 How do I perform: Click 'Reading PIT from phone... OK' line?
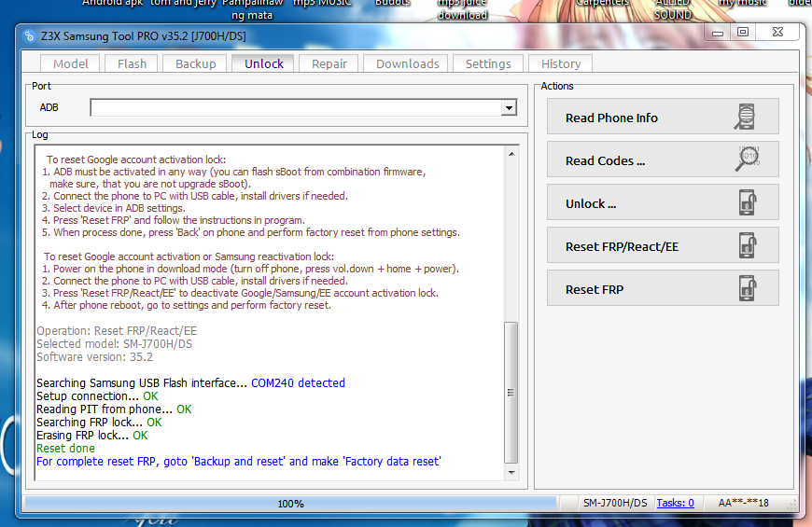114,409
